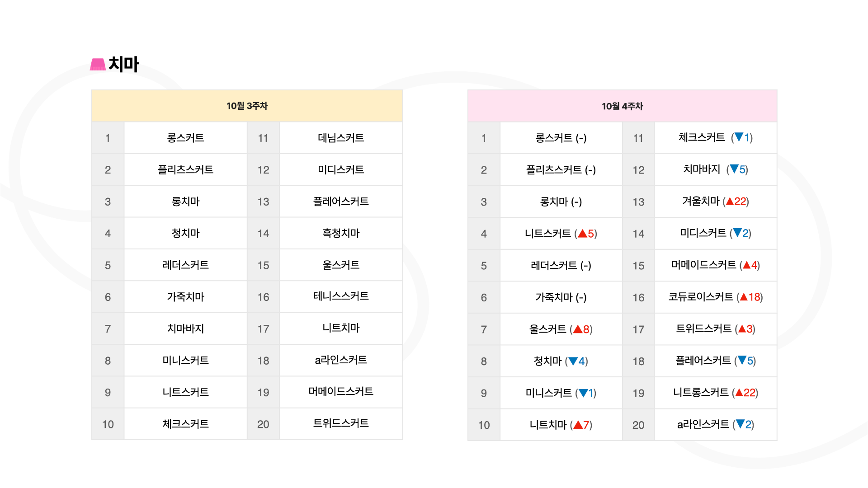Screen dimensions: 868x488
Task: Click rank number 10 in the 4주차 table
Action: (x=484, y=425)
